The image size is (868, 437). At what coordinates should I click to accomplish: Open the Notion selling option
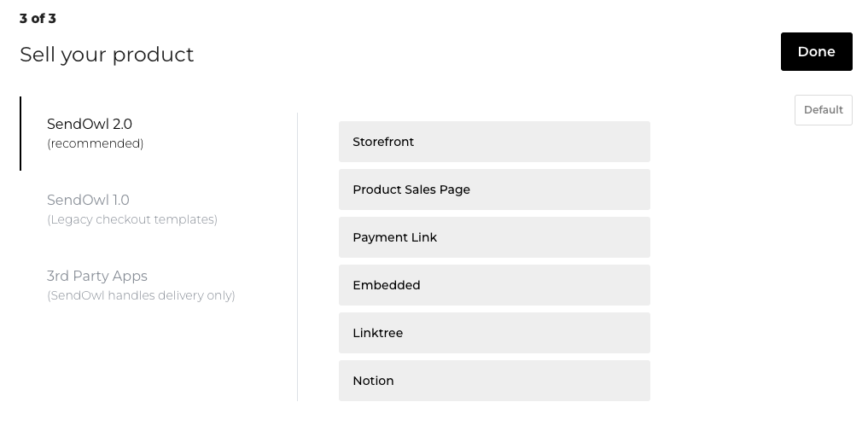click(494, 381)
